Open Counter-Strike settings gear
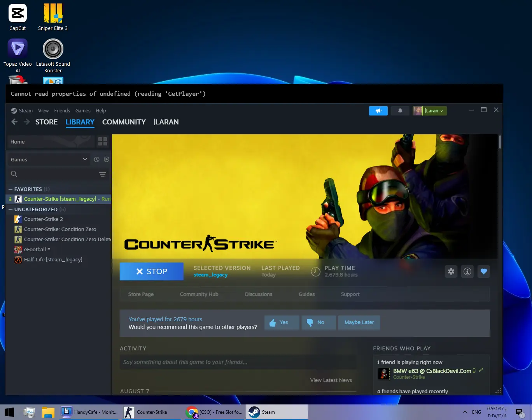532x420 pixels. pos(451,271)
